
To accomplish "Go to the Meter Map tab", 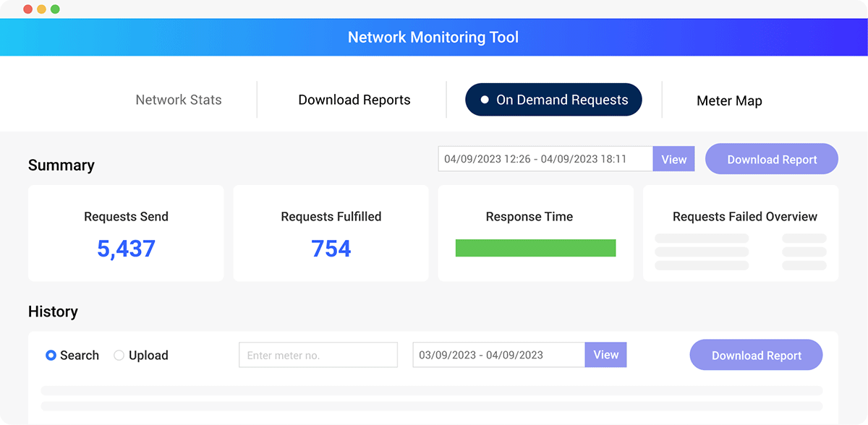I will pyautogui.click(x=729, y=101).
